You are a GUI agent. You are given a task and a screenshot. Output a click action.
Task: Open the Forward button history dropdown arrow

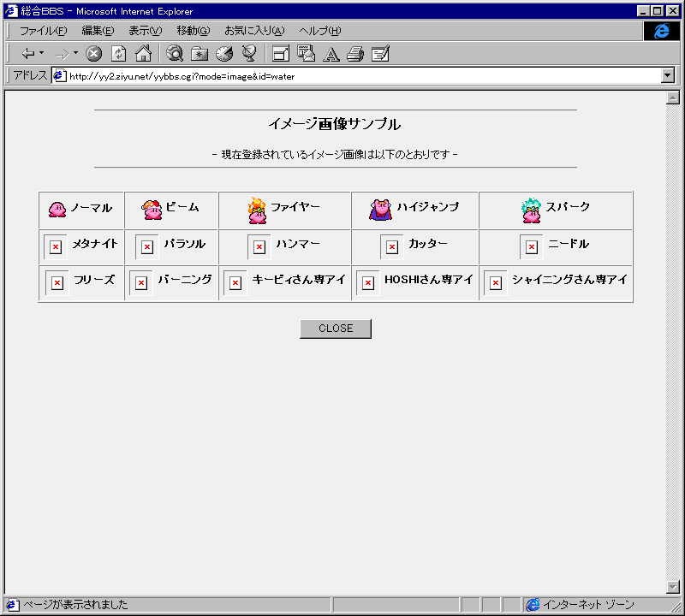75,53
